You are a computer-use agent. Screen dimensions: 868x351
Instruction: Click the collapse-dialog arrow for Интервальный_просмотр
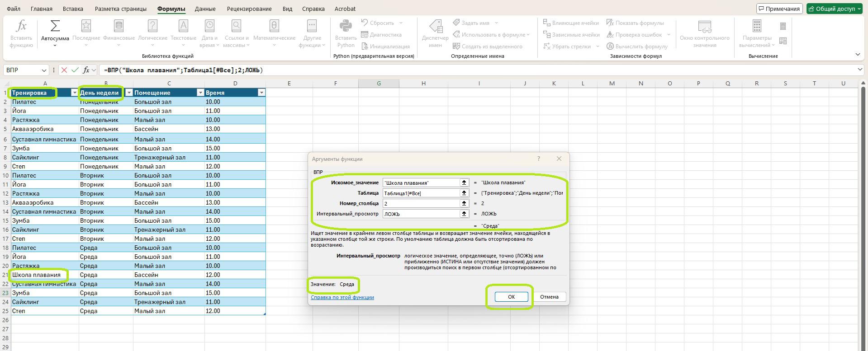(x=464, y=214)
